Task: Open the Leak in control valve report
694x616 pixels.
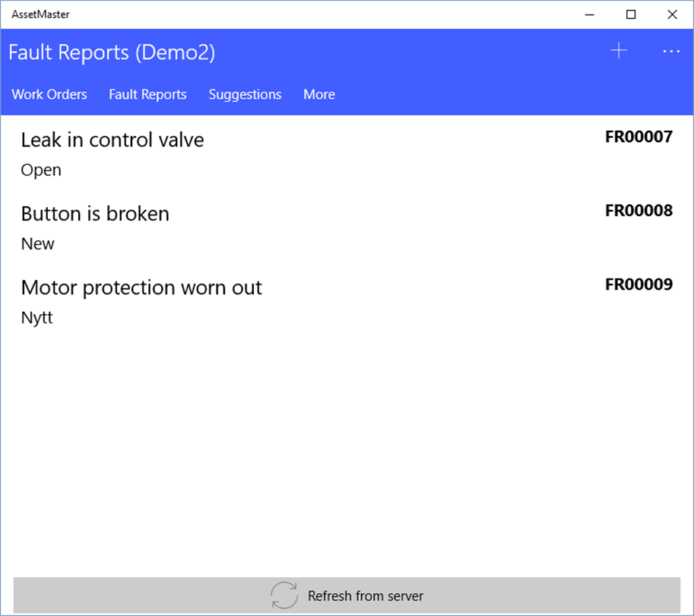Action: 112,140
